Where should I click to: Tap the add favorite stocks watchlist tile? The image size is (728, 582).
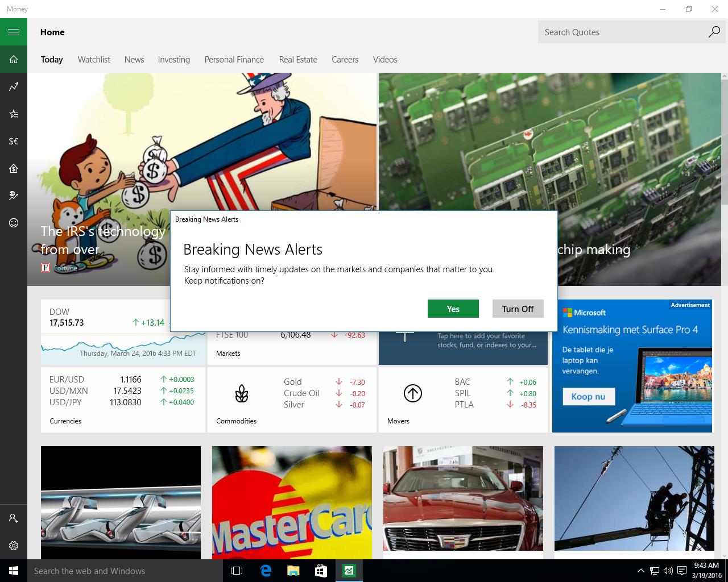tap(463, 347)
